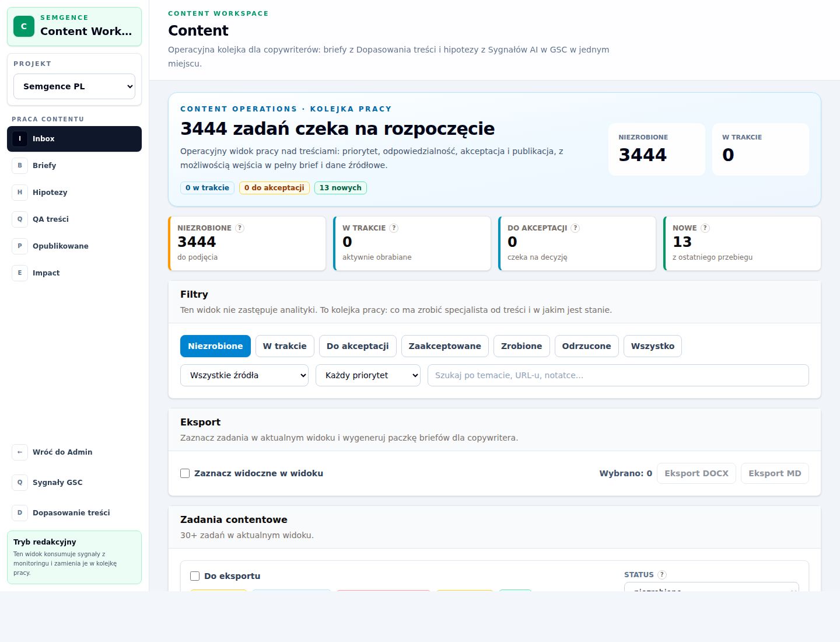
Task: Click the W trakcie 0 stat card
Action: [x=412, y=243]
